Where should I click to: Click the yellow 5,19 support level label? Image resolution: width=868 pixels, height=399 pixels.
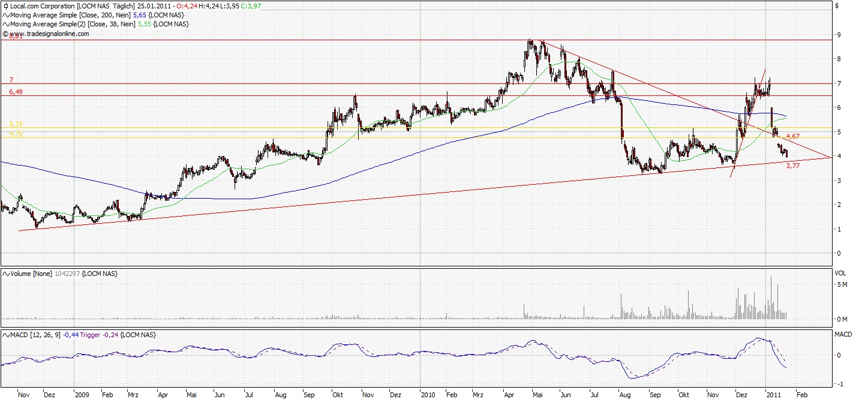pos(16,123)
